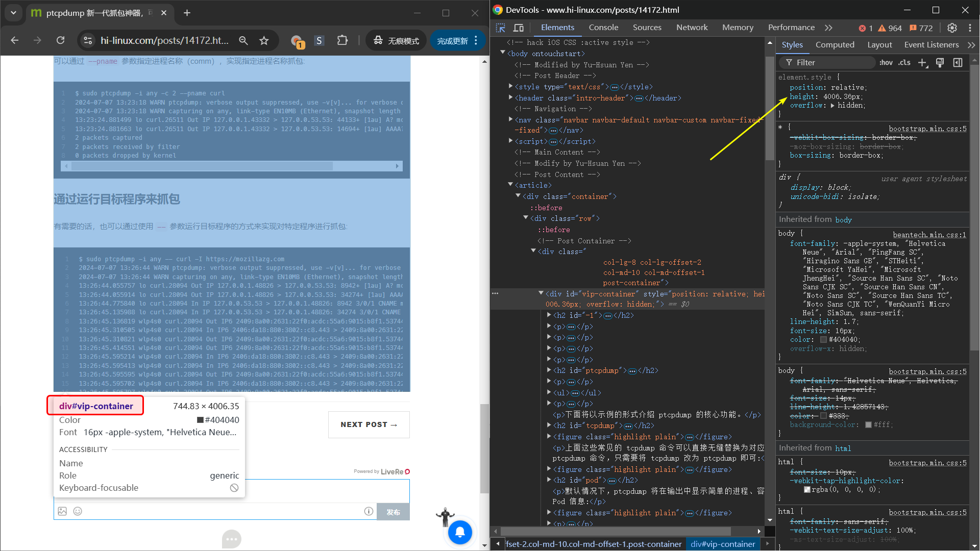Open the Computed styles tab

(x=835, y=45)
